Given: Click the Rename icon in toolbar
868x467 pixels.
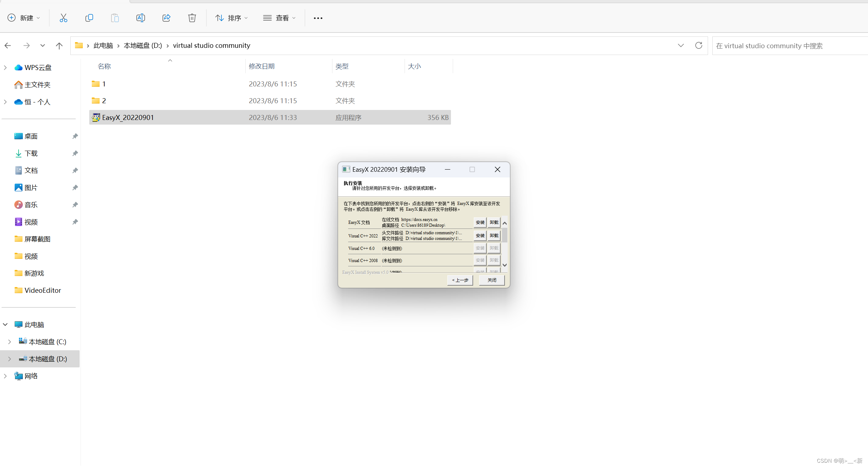Looking at the screenshot, I should tap(141, 18).
